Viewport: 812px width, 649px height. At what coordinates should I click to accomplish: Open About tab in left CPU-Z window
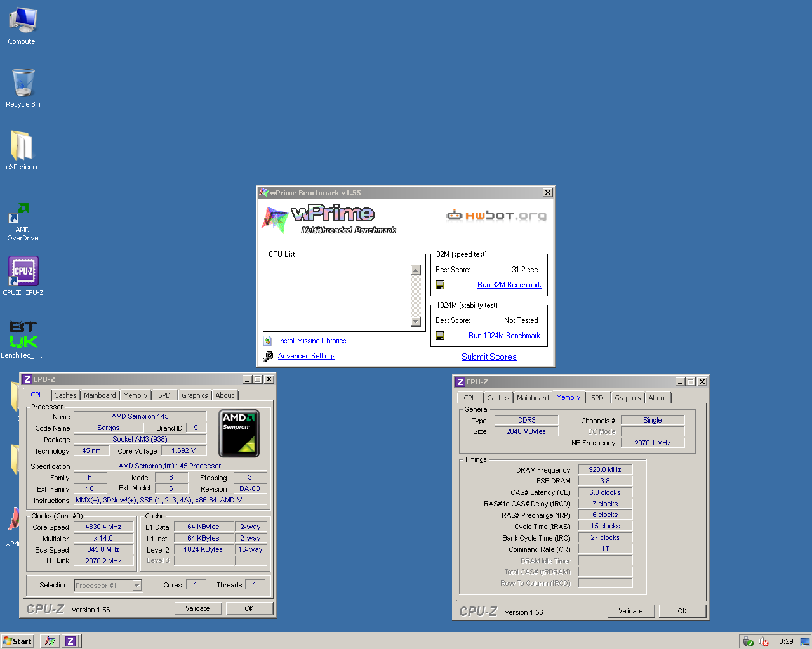[225, 395]
